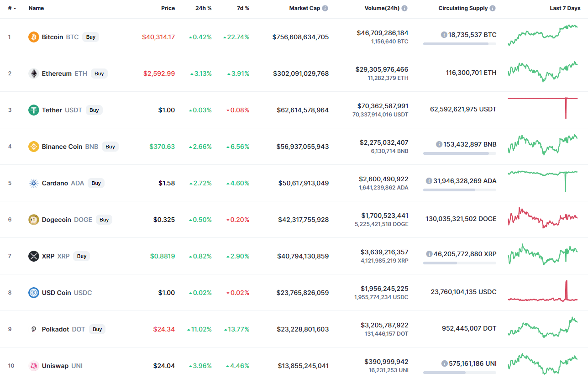This screenshot has height=379, width=588.
Task: Click the Ethereum logo icon
Action: point(34,74)
